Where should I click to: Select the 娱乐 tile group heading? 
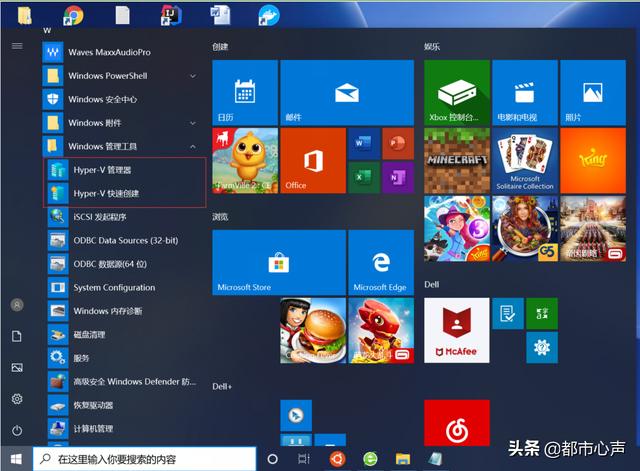coord(431,47)
